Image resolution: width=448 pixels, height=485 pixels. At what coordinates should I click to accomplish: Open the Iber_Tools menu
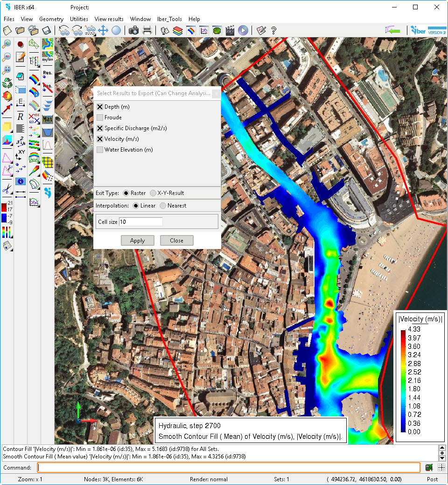coord(169,19)
